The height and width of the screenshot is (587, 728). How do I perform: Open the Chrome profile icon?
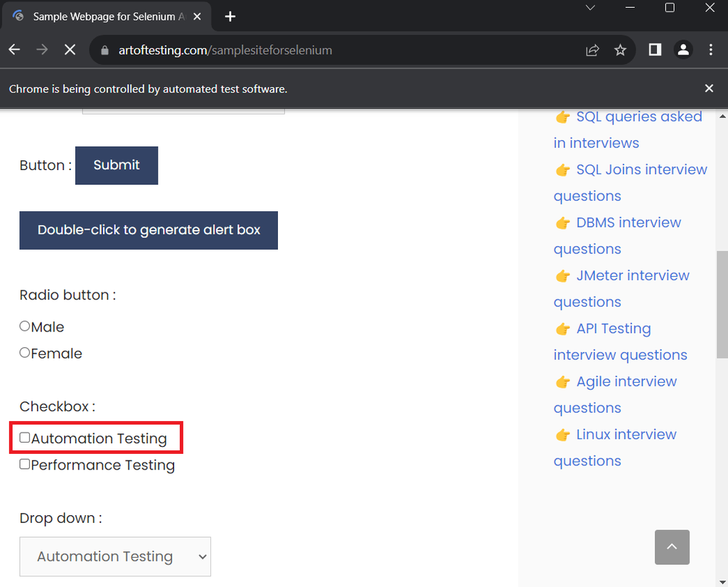point(683,50)
